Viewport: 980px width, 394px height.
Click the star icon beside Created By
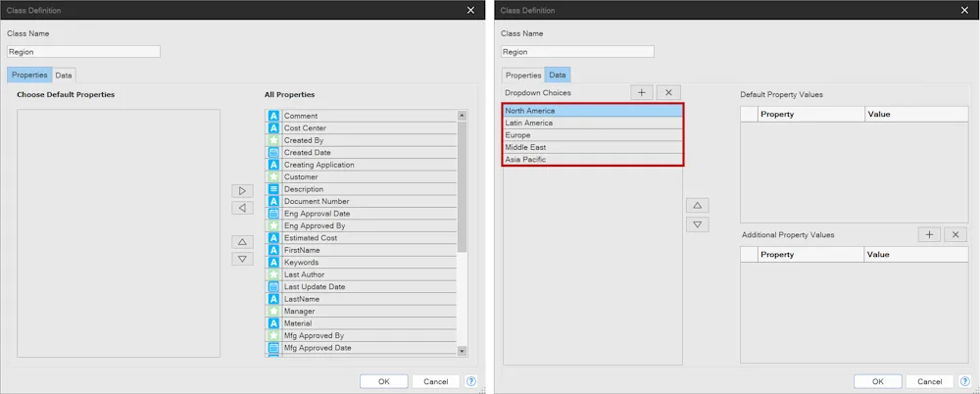273,140
